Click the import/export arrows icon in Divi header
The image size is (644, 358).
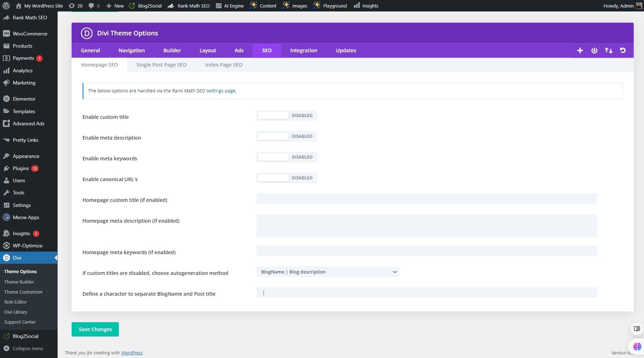pyautogui.click(x=609, y=50)
